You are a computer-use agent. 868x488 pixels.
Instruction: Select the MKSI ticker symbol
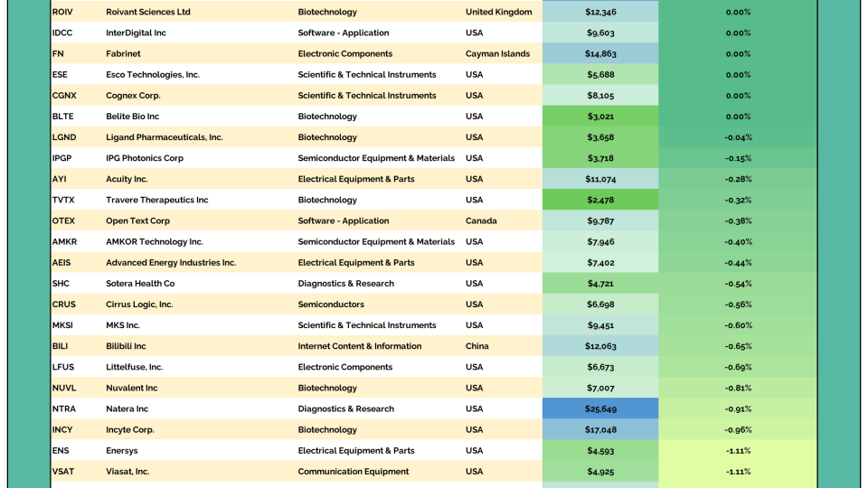tap(63, 325)
